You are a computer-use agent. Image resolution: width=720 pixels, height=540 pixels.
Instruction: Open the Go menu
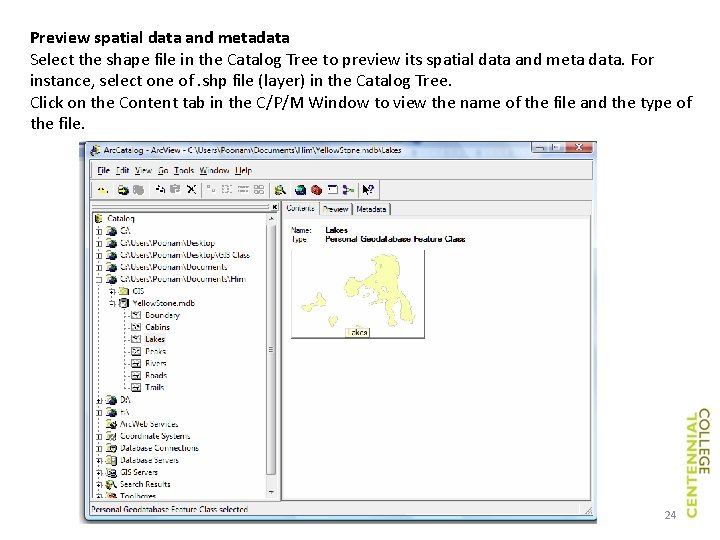click(163, 170)
